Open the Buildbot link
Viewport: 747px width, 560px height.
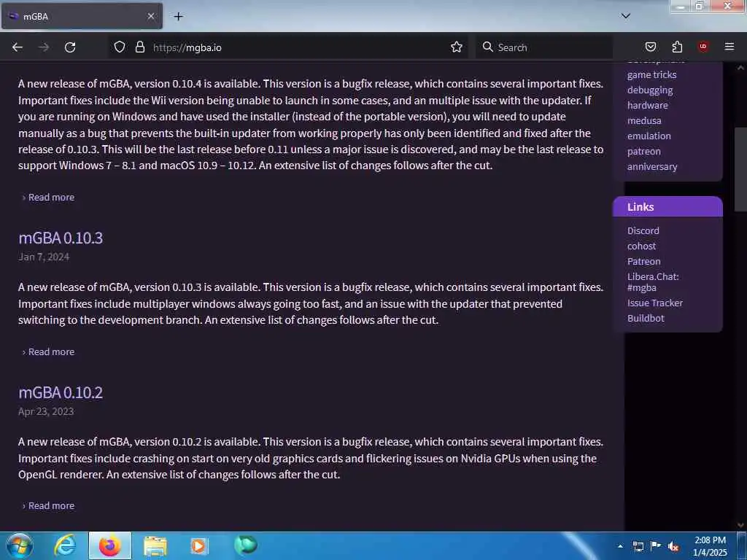tap(646, 318)
